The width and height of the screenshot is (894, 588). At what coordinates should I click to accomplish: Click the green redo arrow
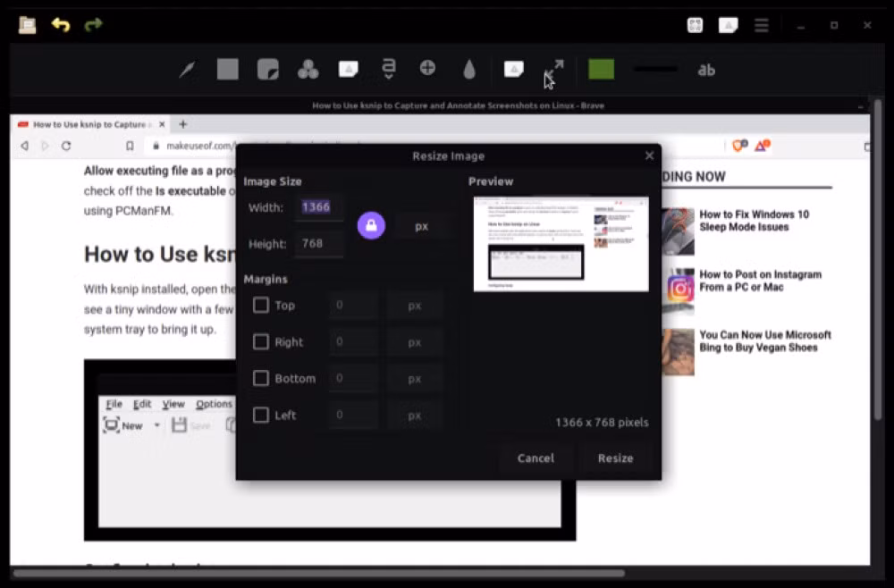(x=94, y=24)
